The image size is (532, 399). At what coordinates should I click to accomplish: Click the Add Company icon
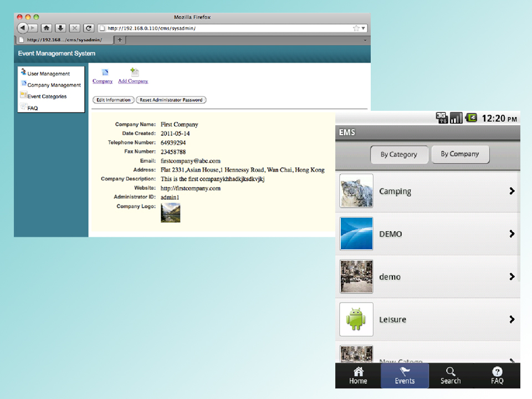point(134,73)
